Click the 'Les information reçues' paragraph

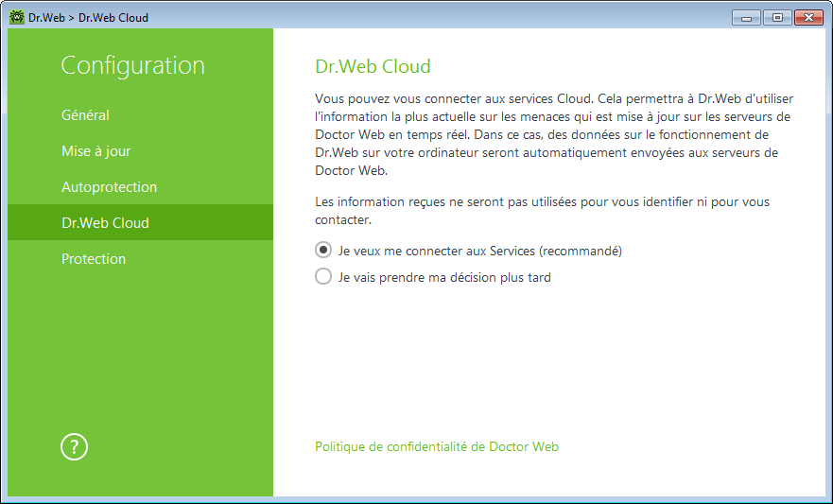[x=542, y=210]
